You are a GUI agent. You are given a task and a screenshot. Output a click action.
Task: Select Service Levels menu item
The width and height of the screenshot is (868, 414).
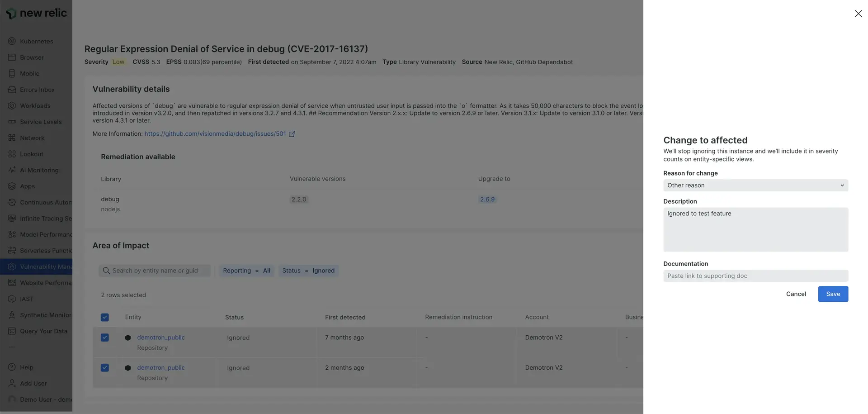click(41, 122)
